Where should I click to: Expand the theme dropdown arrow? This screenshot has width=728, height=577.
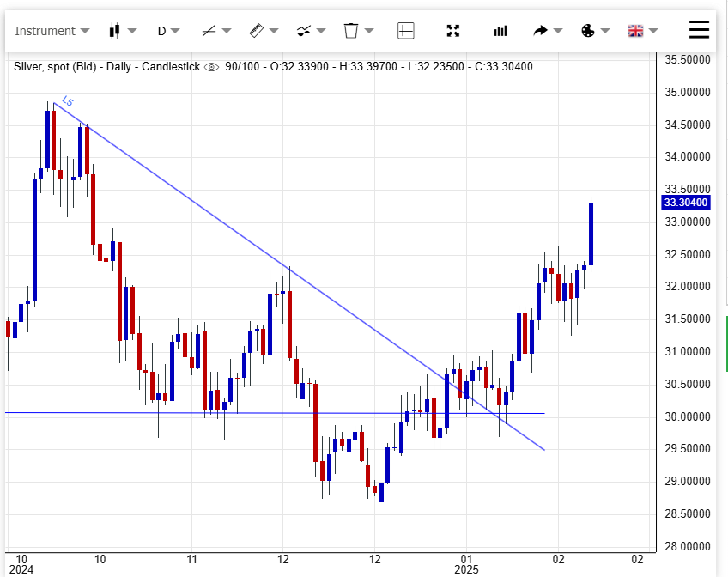point(605,31)
